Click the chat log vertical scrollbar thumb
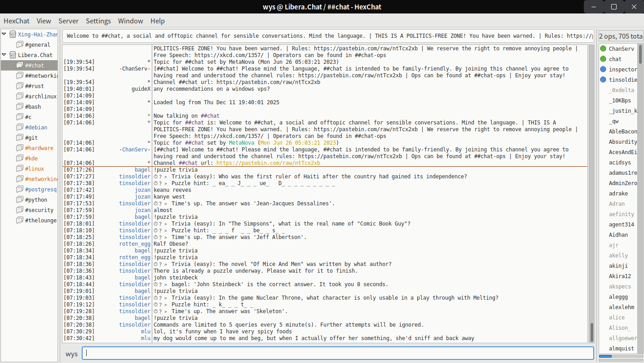Viewport: 644px width, 363px height. 592,332
